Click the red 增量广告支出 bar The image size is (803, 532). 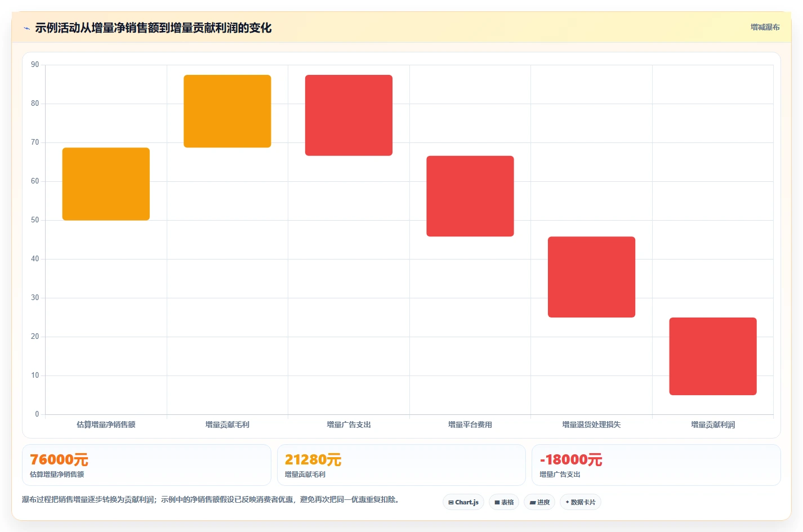349,115
